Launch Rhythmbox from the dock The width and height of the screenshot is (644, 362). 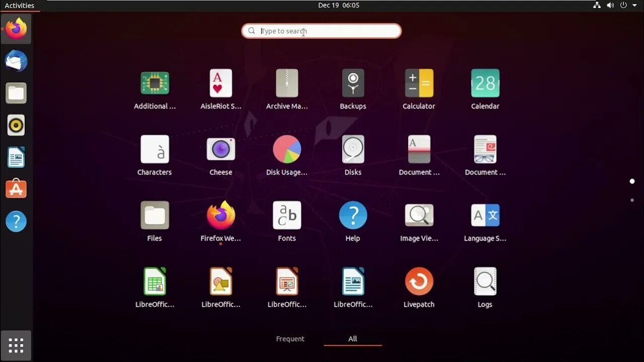tap(16, 125)
